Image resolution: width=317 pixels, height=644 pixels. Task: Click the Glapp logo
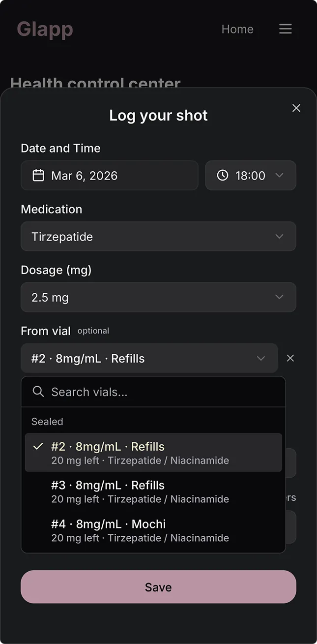point(45,29)
